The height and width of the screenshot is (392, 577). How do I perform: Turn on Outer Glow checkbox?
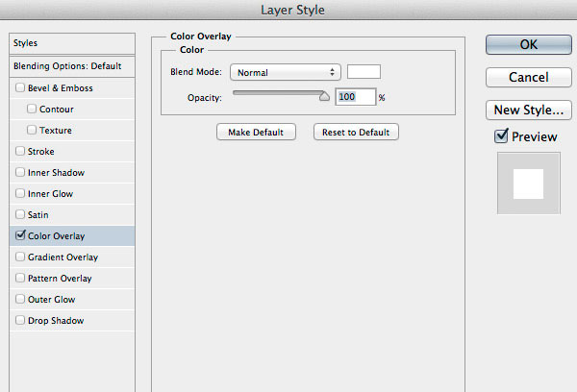coord(20,299)
